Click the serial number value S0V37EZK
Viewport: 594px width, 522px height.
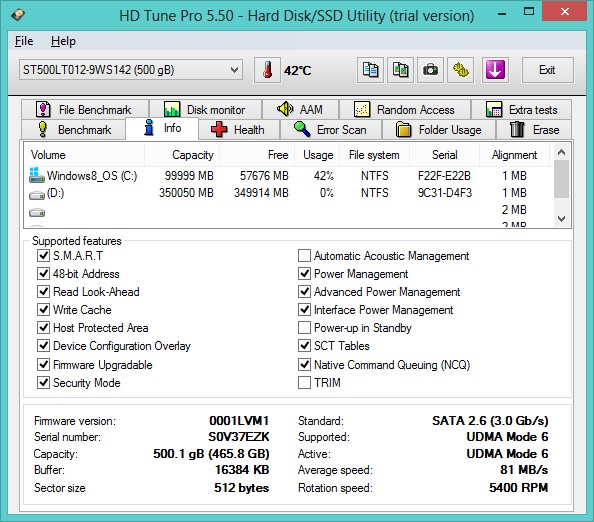(x=239, y=437)
